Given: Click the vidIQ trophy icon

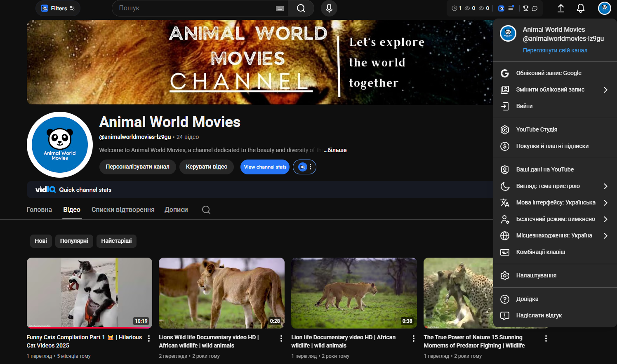Looking at the screenshot, I should (525, 8).
